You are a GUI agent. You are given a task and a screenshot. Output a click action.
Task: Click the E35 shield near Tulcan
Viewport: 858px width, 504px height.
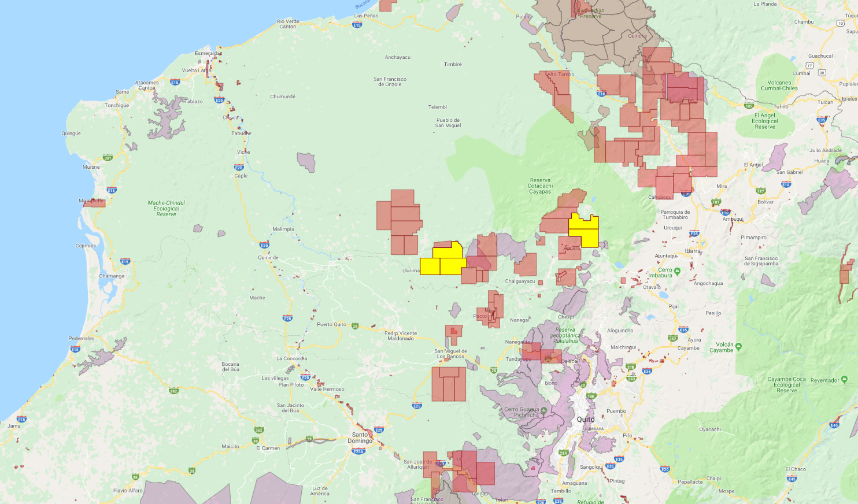822,120
